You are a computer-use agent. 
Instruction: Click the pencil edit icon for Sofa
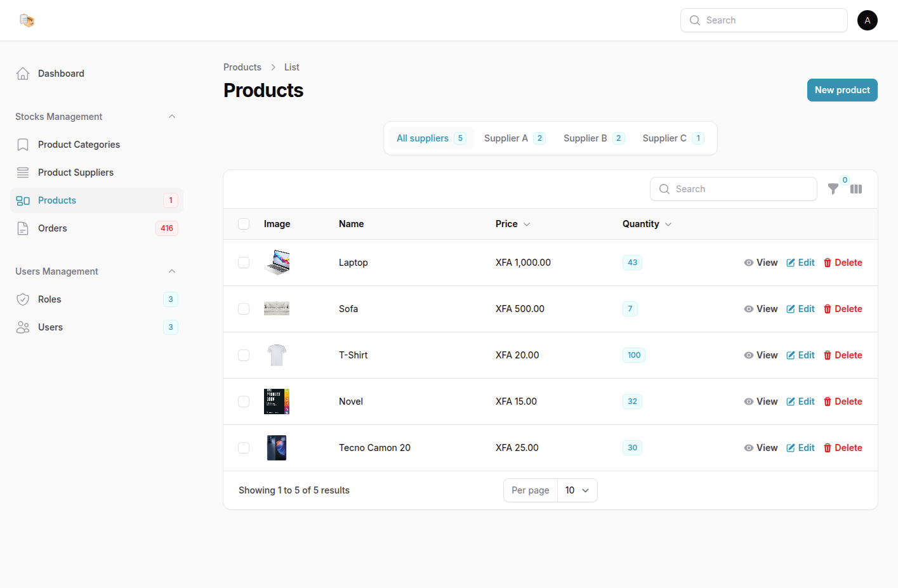click(x=791, y=309)
